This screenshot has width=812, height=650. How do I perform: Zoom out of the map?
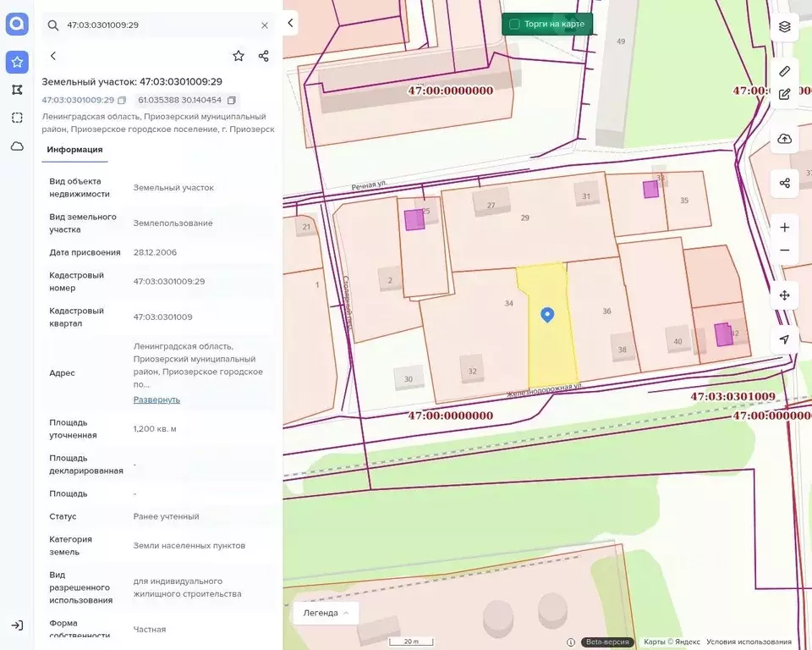tap(784, 251)
